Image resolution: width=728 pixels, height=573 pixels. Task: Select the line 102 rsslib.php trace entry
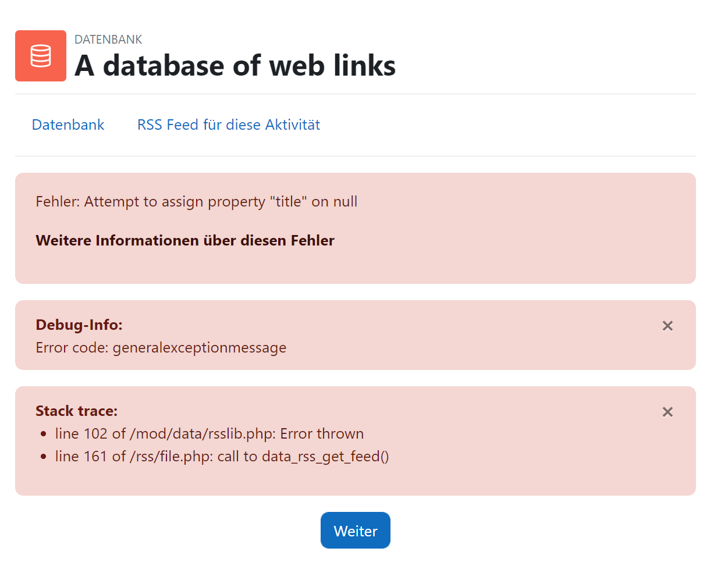point(209,434)
